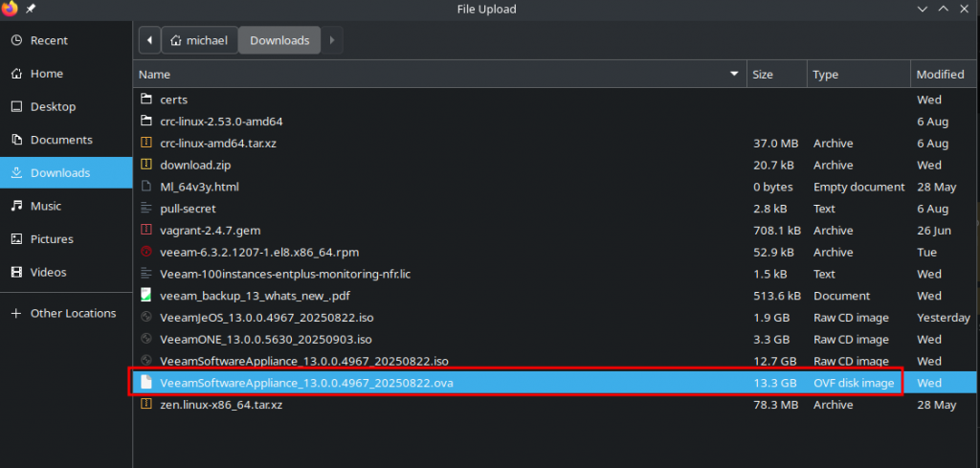Click the title bar keep-below down chevron

point(923,9)
